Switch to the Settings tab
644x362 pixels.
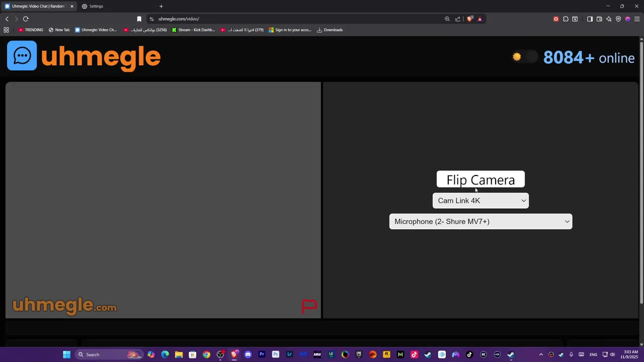96,6
